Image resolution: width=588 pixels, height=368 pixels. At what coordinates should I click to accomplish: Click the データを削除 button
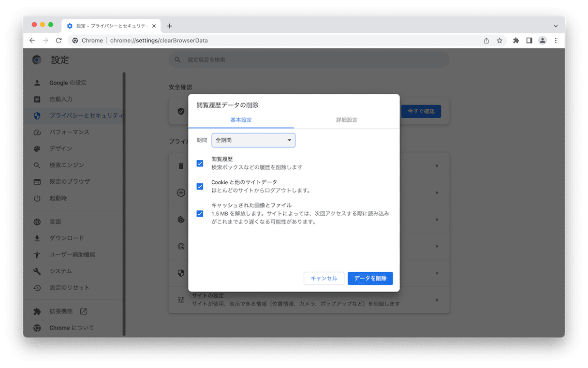[370, 279]
